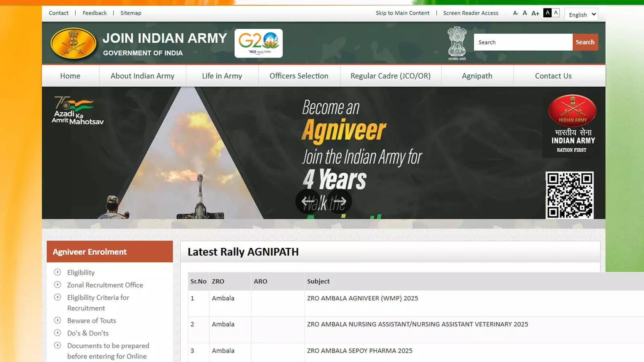
Task: Open the Home menu item
Action: point(70,76)
